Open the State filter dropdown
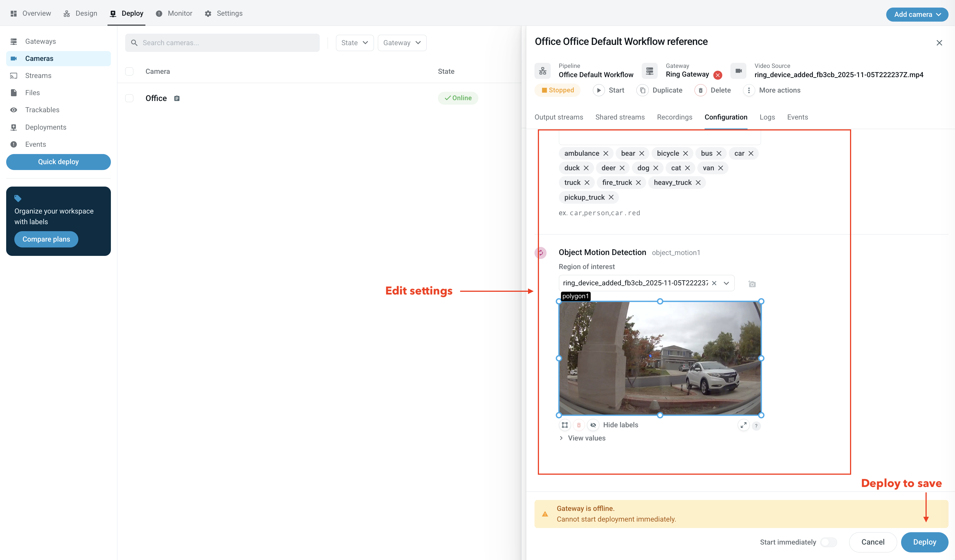The image size is (955, 560). pyautogui.click(x=354, y=43)
